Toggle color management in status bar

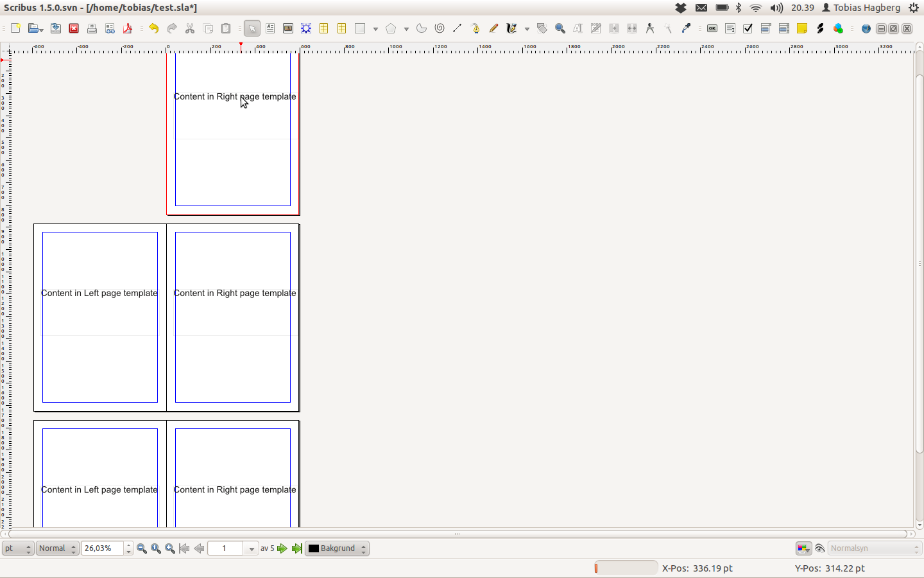point(803,548)
